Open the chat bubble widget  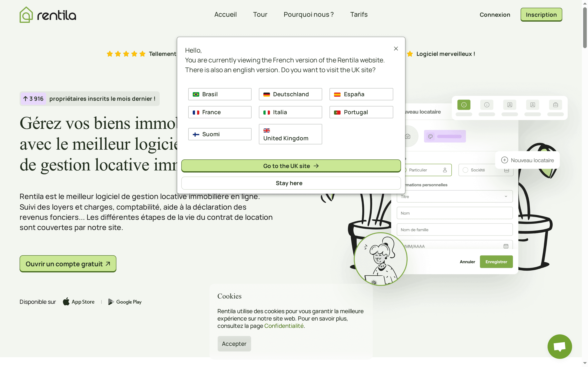point(560,346)
